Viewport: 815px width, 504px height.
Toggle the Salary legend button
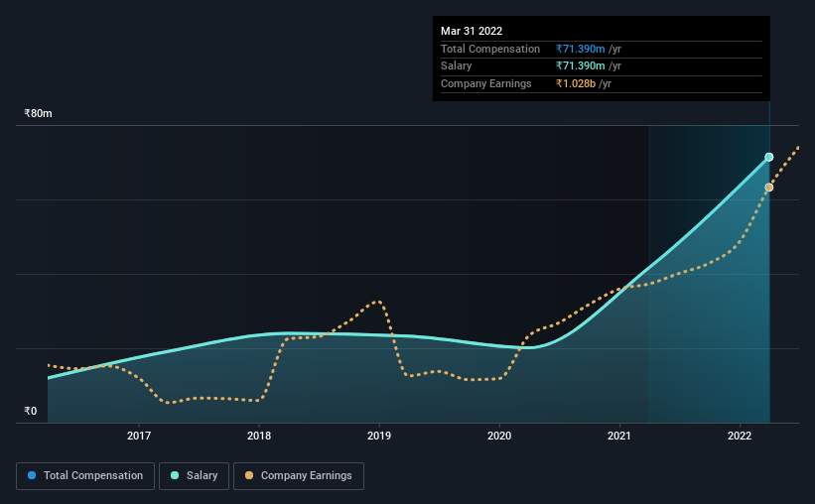point(194,476)
